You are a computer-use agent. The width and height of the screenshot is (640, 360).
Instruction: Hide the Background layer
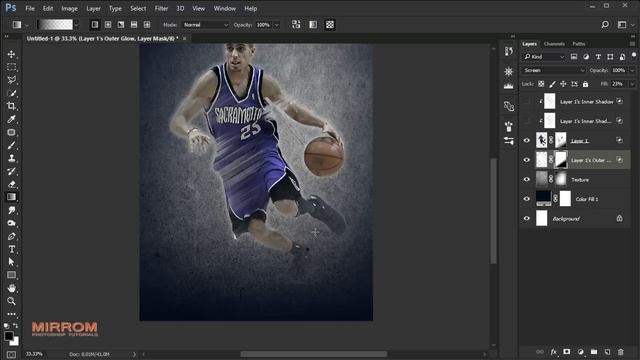pos(527,218)
